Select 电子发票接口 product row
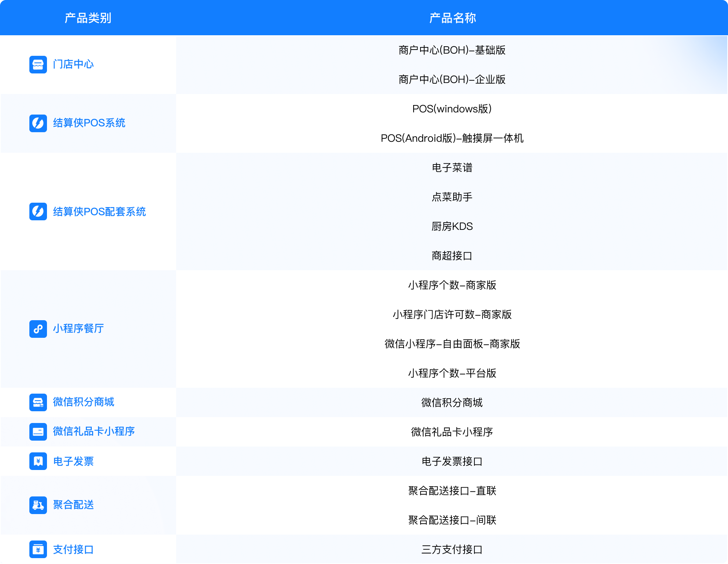The height and width of the screenshot is (564, 728). click(x=452, y=461)
